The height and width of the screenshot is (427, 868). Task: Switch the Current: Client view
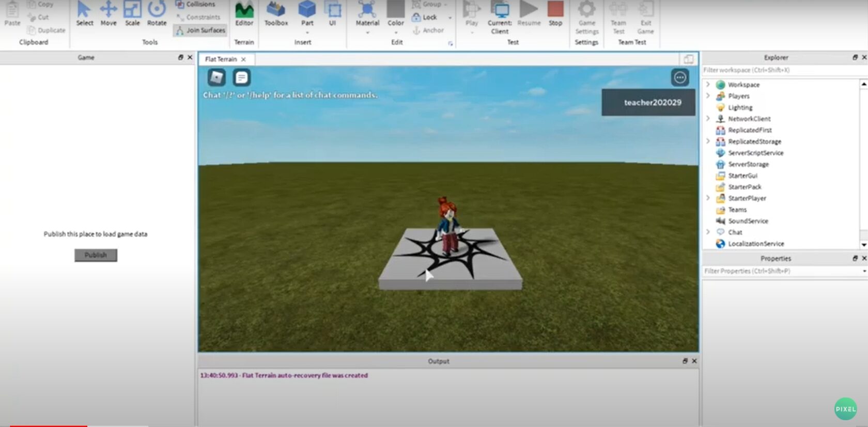500,18
